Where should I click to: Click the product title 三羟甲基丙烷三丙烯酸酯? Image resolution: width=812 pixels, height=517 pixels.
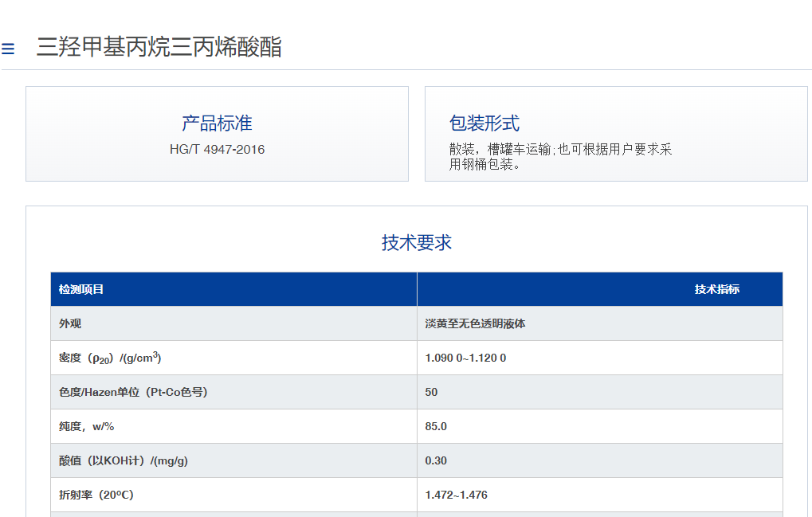point(159,47)
